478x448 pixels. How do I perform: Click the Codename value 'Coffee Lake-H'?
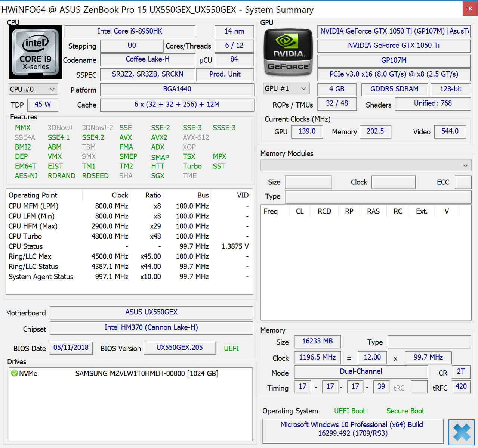148,59
